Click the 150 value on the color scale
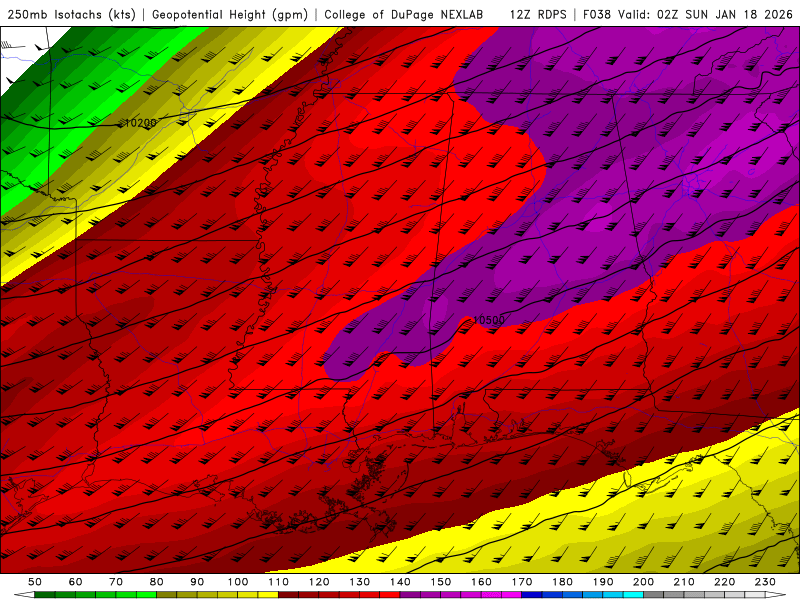Viewport: 800px width, 600px height. click(x=441, y=582)
